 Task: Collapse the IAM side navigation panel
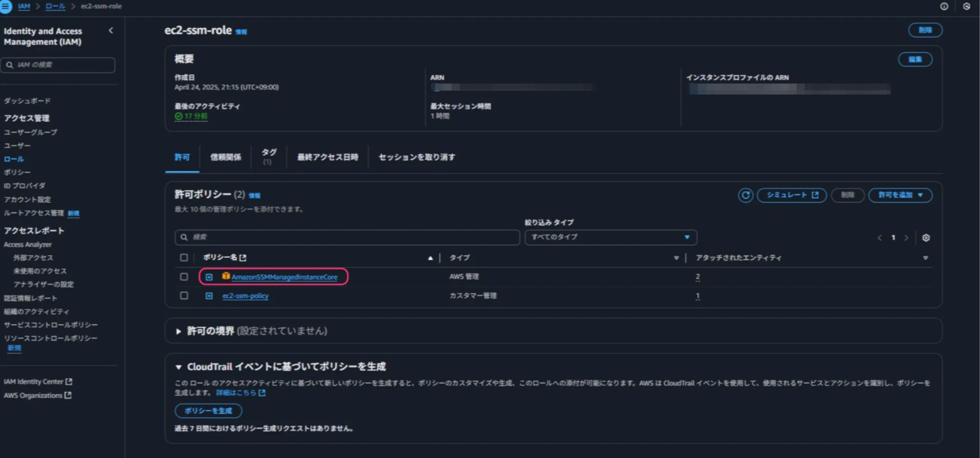[x=111, y=30]
